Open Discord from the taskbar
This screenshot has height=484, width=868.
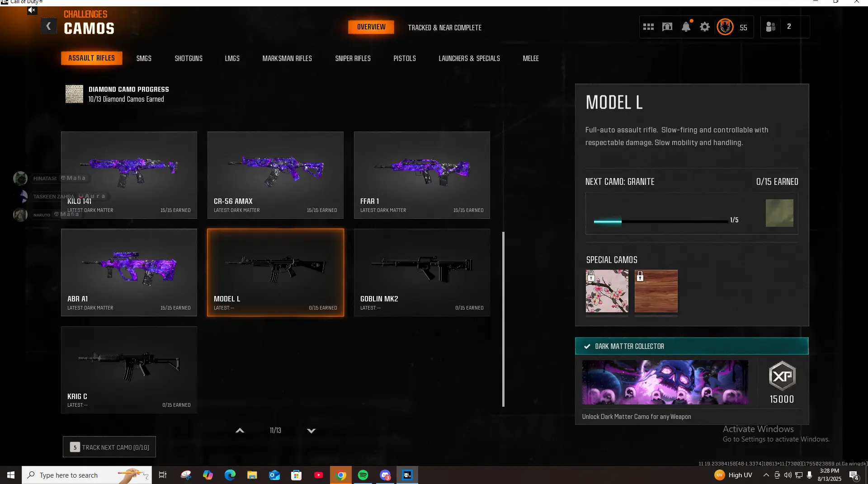click(385, 475)
